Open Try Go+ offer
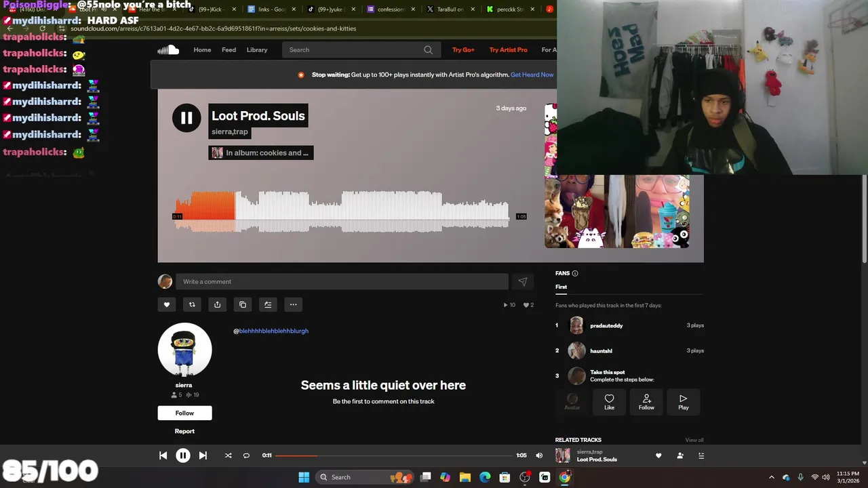Screen dimensions: 868x488 (x=463, y=49)
